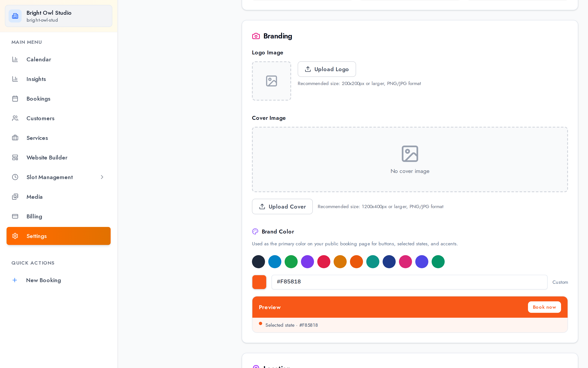588x368 pixels.
Task: Click the 'No cover image' text
Action: tap(410, 171)
